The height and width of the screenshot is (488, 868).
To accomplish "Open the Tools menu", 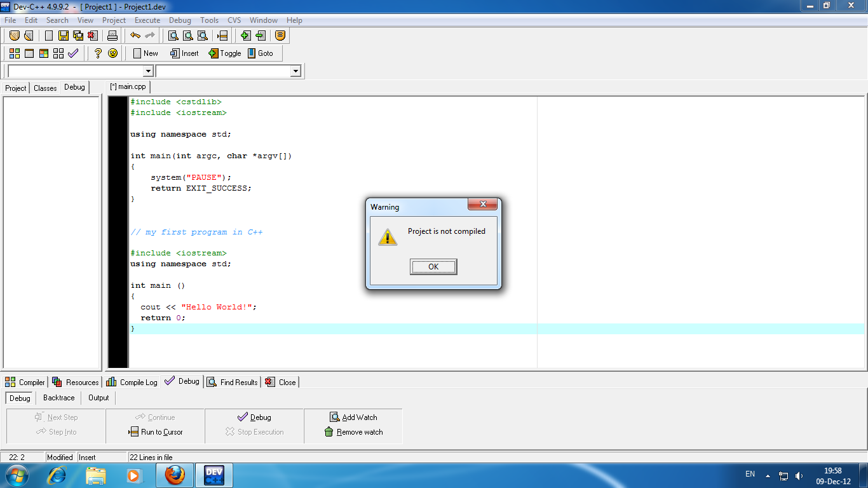I will 210,20.
